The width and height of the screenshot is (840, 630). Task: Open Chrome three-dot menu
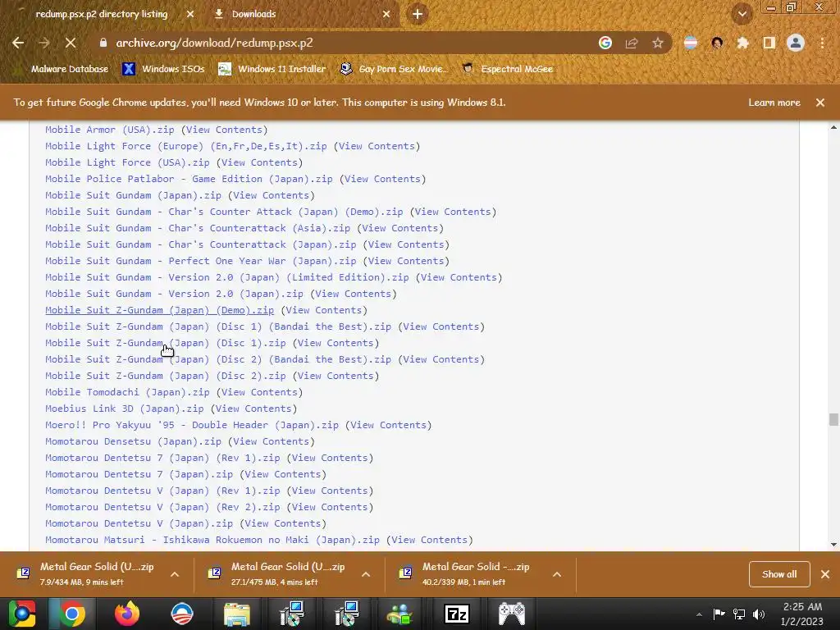click(x=822, y=43)
